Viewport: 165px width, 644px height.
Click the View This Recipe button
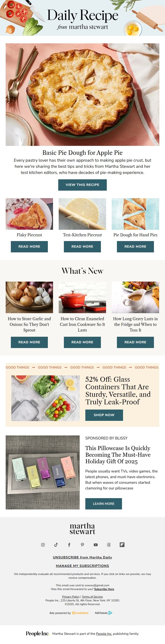point(82,185)
